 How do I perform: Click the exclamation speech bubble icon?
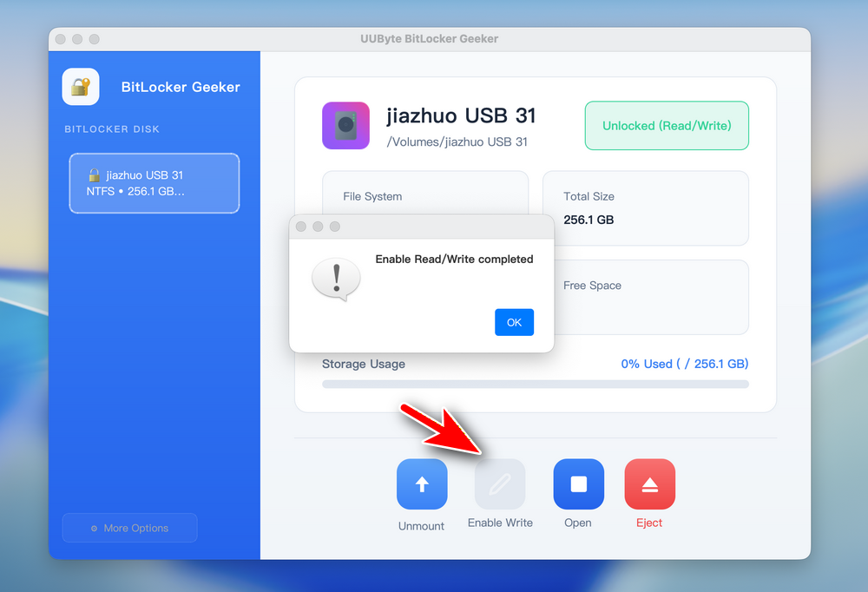coord(335,280)
